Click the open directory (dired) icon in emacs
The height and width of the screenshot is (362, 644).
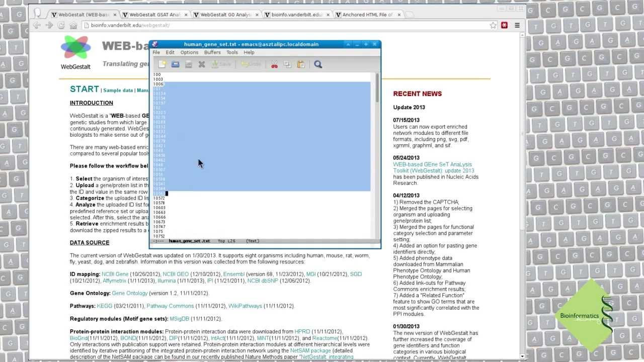click(x=188, y=64)
